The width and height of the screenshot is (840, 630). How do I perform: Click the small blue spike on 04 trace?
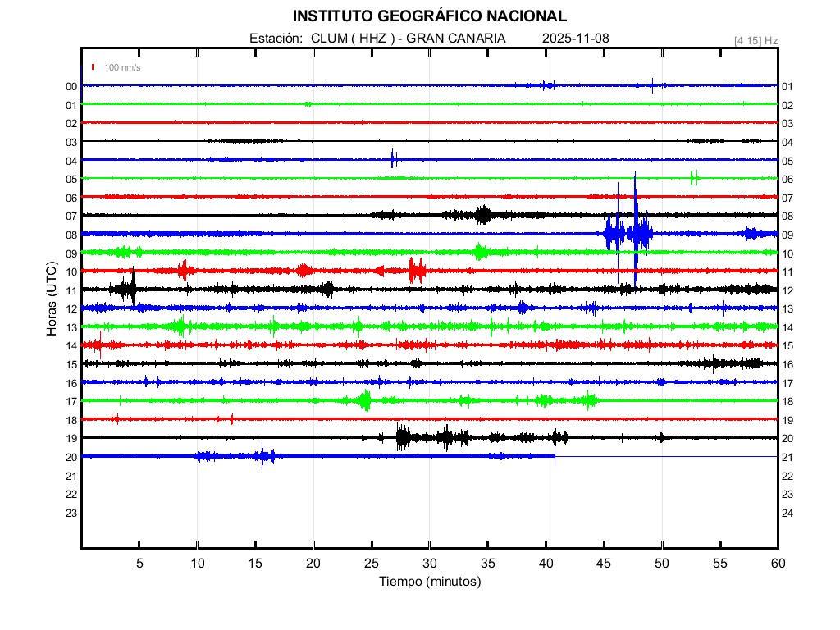click(x=394, y=159)
